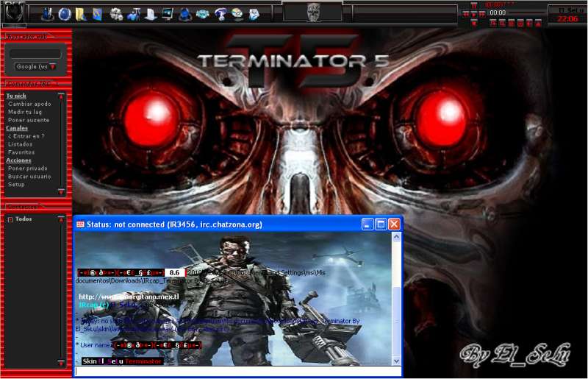Open the blue computer tower toolbar icon
The image size is (588, 379).
pos(48,14)
